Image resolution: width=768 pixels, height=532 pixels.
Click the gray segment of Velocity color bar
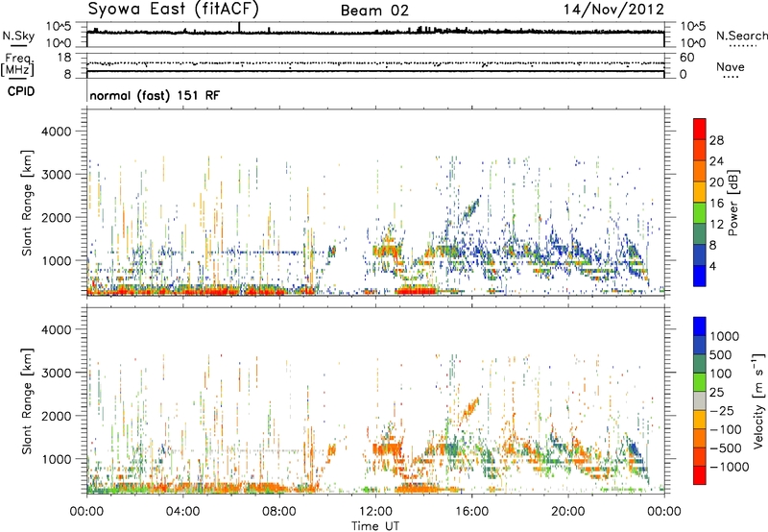coord(700,400)
